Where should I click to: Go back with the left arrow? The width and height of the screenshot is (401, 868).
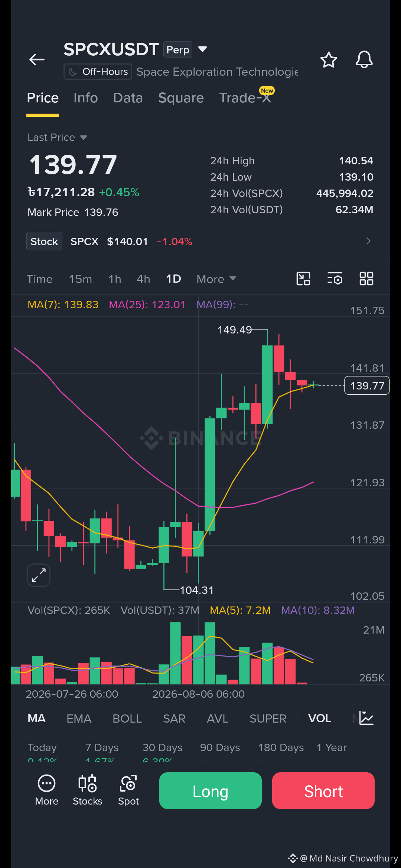tap(37, 59)
